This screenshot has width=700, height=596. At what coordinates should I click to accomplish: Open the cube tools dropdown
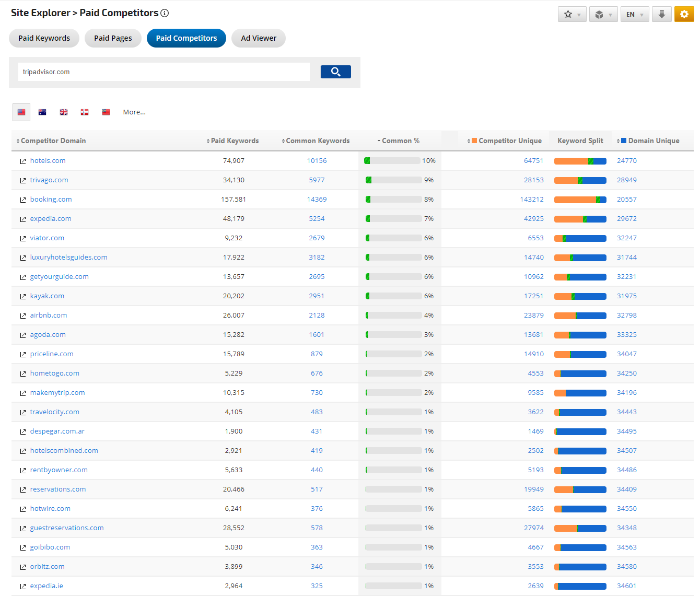pos(603,14)
